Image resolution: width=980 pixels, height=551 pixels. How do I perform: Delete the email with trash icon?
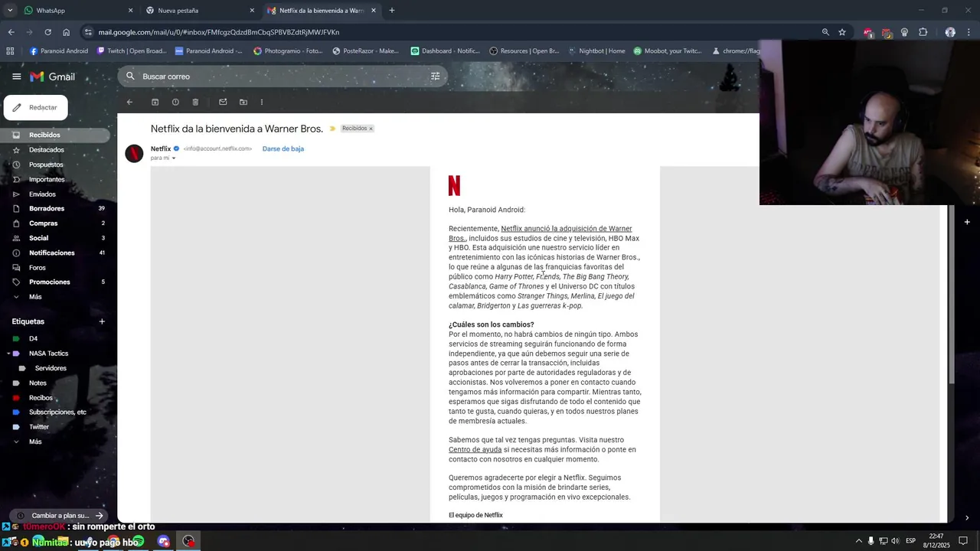(195, 102)
